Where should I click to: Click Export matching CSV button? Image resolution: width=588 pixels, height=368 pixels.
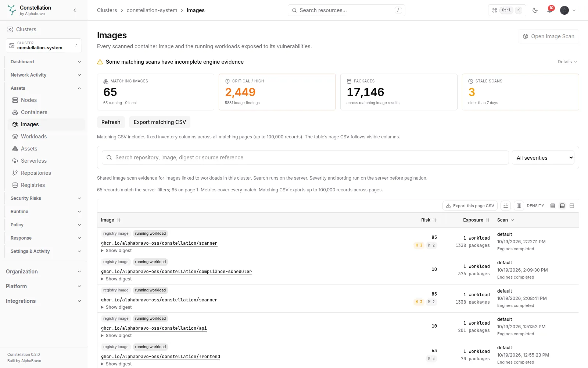159,122
